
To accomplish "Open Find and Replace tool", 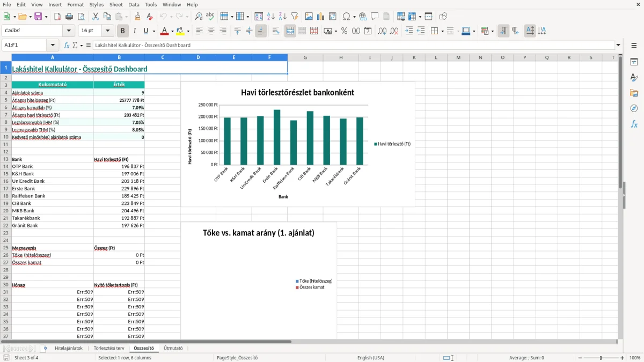I will 199,17.
